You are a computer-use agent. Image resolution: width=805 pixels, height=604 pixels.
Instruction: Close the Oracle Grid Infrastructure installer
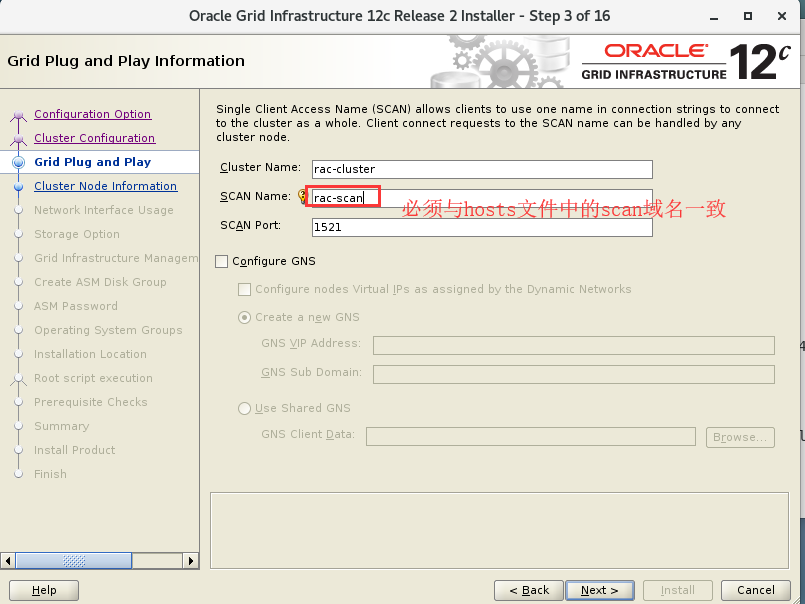782,16
